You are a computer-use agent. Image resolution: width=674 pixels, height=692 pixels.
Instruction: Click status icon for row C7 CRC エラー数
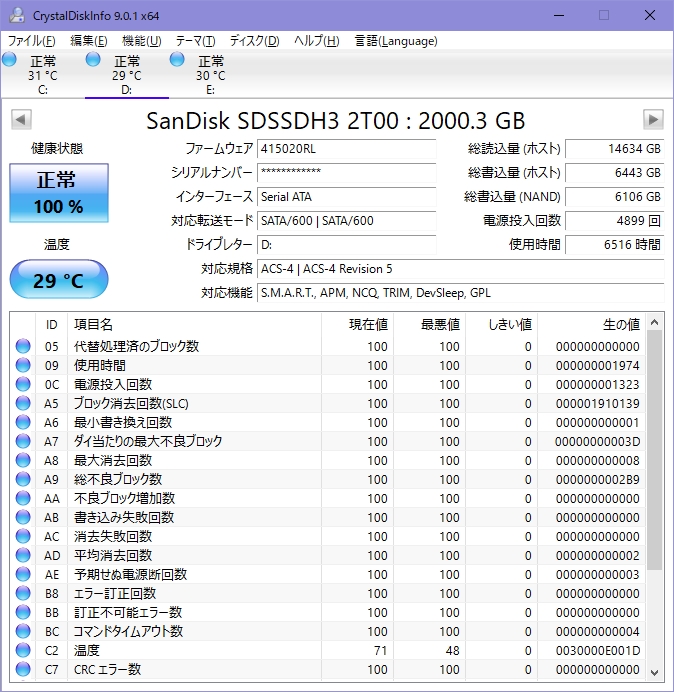[x=23, y=669]
